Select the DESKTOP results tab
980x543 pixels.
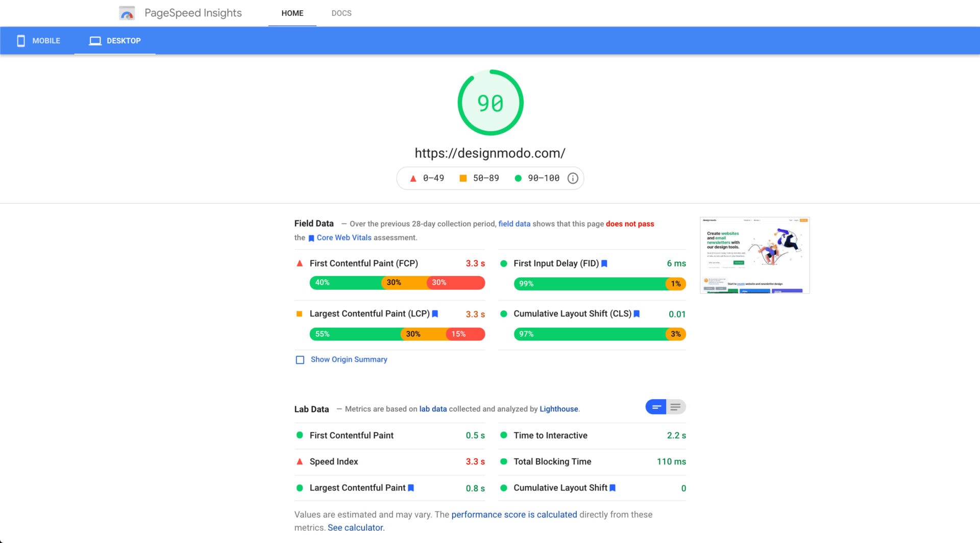click(x=115, y=41)
